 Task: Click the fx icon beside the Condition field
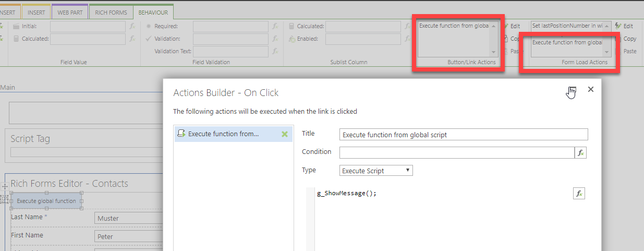tap(580, 152)
